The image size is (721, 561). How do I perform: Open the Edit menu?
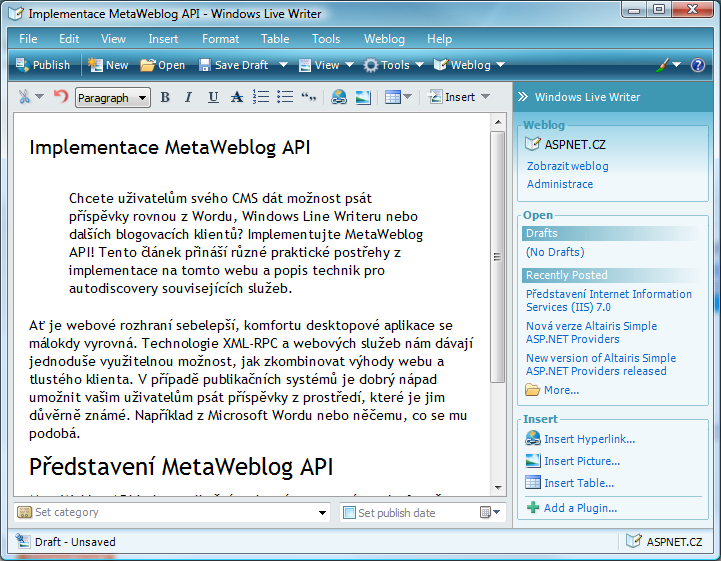[69, 39]
